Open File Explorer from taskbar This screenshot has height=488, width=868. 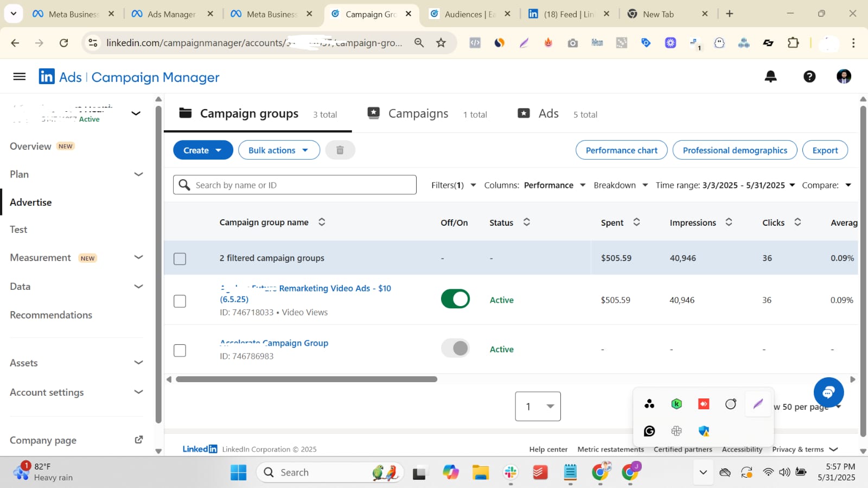click(480, 472)
